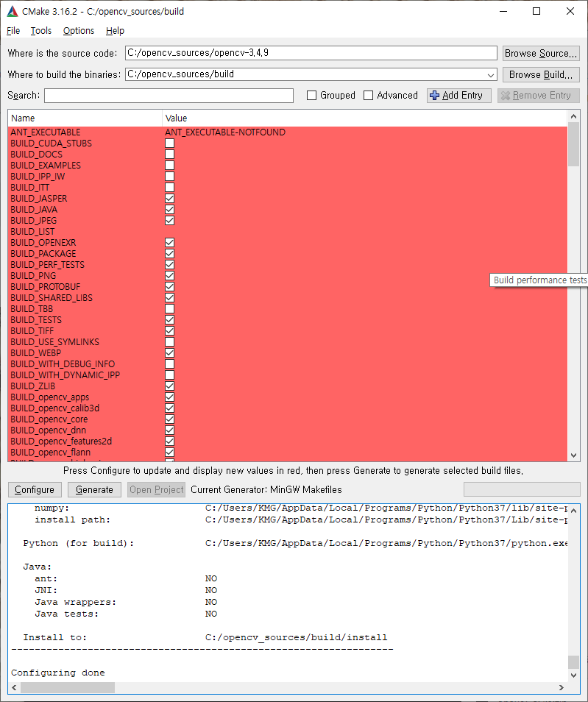The height and width of the screenshot is (702, 588).
Task: Enable the BUILD_TBB checkbox
Action: tap(170, 309)
